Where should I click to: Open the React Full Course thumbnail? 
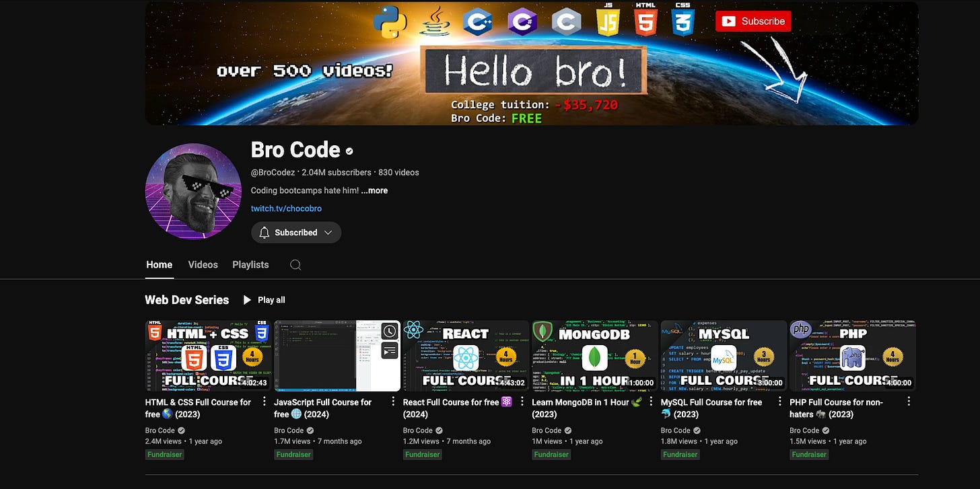466,356
